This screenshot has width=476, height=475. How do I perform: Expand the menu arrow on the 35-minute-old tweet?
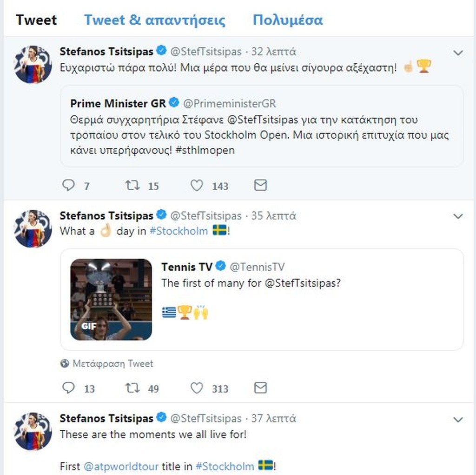[458, 216]
